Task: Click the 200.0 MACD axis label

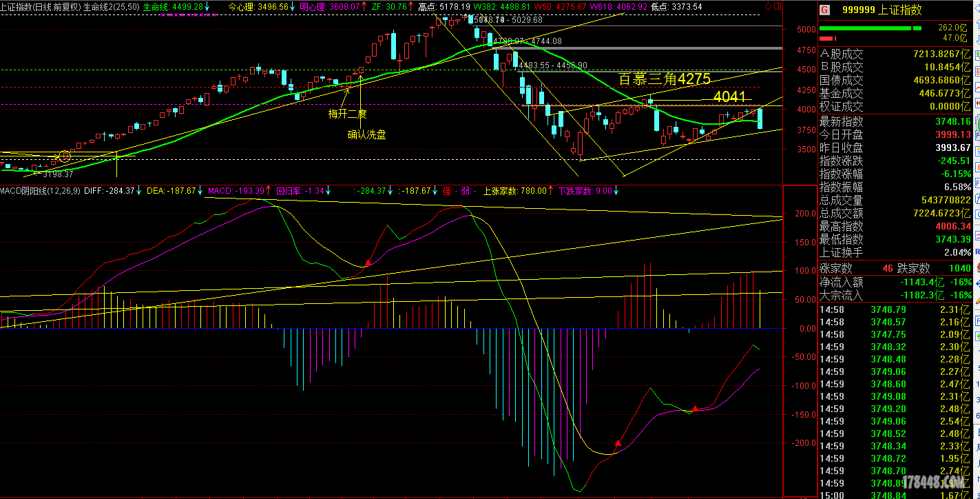Action: pos(806,214)
